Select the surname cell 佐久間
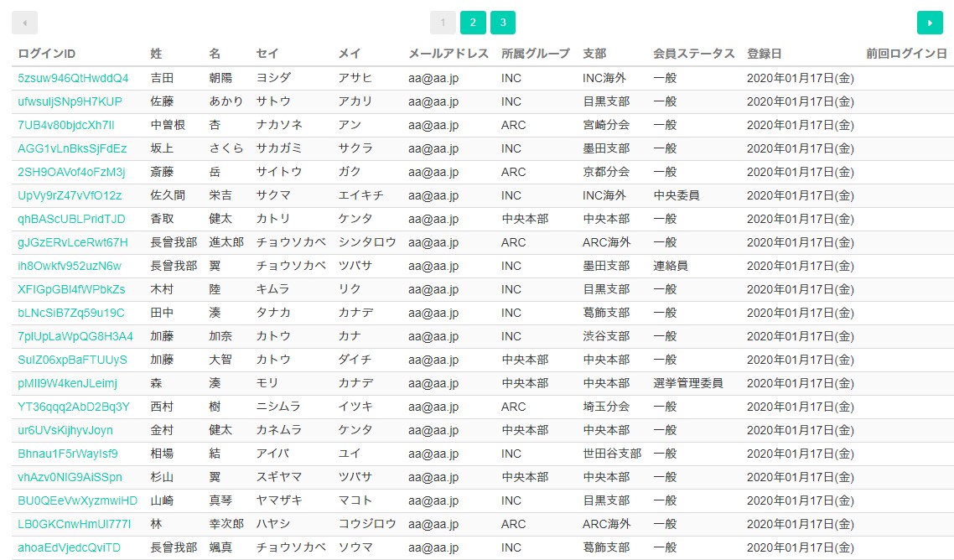 [x=168, y=195]
